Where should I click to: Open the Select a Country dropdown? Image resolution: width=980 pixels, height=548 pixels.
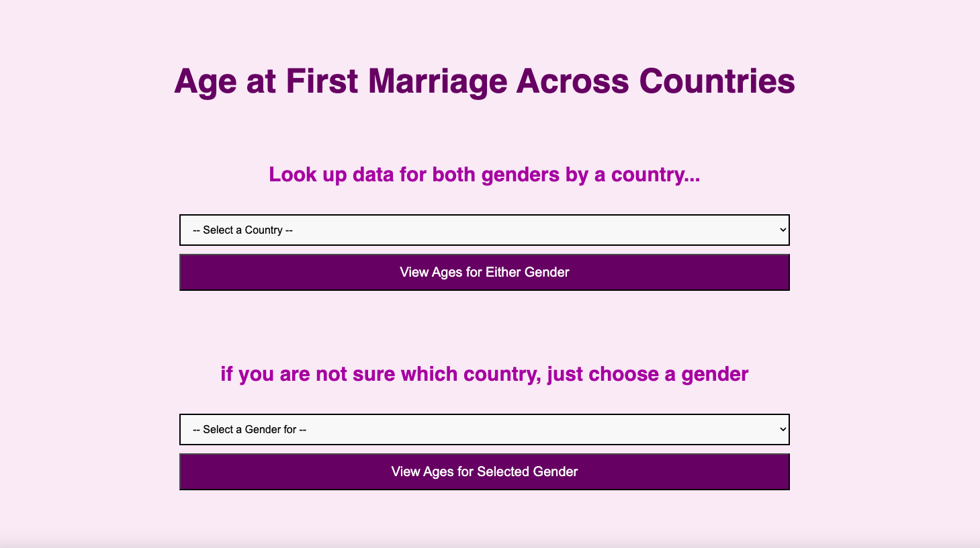click(x=484, y=230)
